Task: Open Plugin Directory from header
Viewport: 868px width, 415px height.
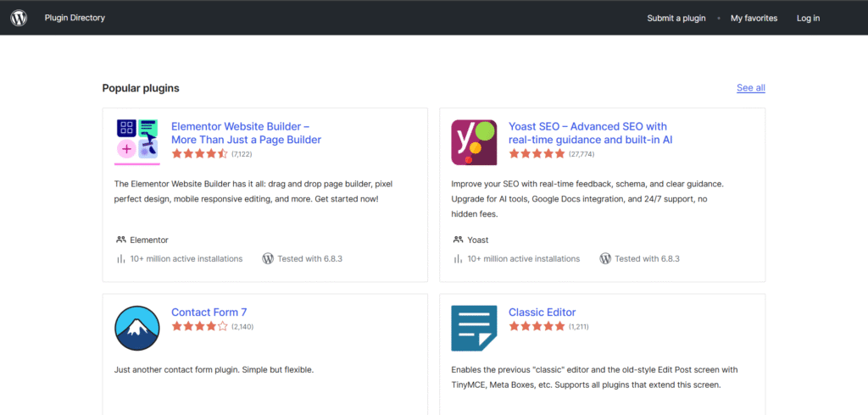Action: point(75,18)
